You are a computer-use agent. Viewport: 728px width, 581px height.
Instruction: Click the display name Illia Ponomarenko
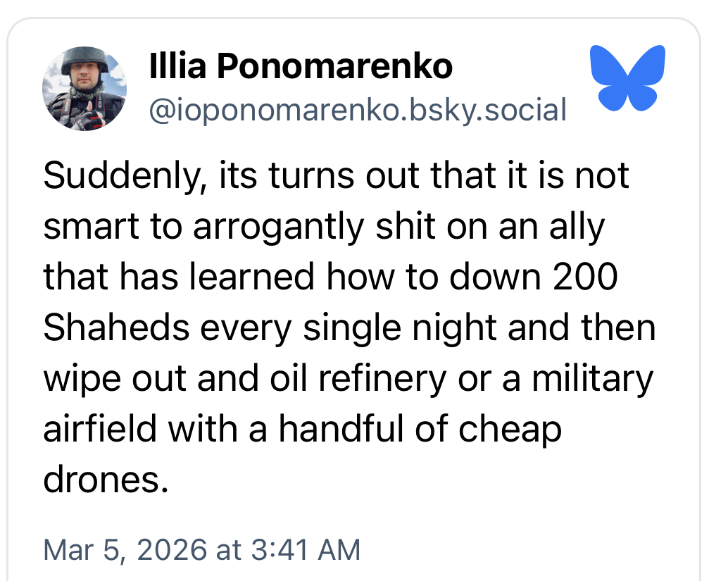click(301, 68)
